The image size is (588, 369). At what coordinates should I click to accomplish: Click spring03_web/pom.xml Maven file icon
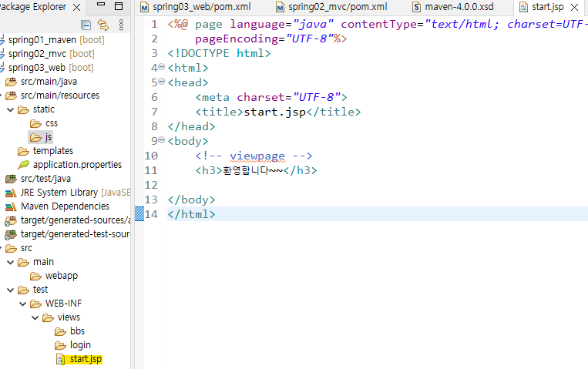(144, 8)
